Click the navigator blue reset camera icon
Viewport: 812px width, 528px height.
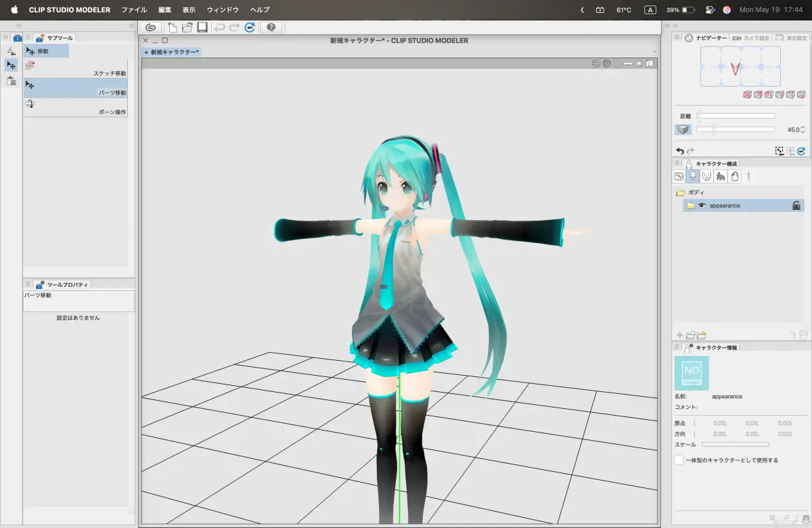click(801, 151)
